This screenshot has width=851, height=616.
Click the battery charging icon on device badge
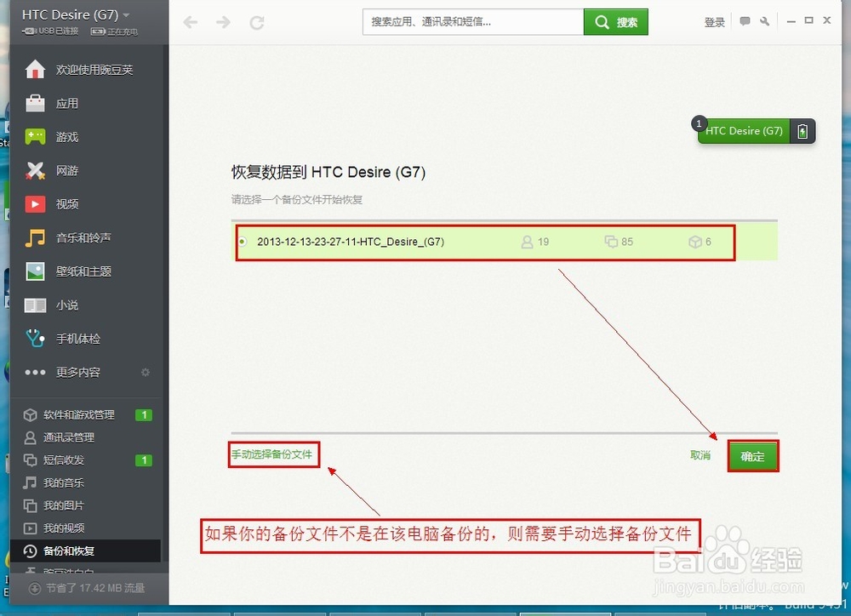[802, 131]
